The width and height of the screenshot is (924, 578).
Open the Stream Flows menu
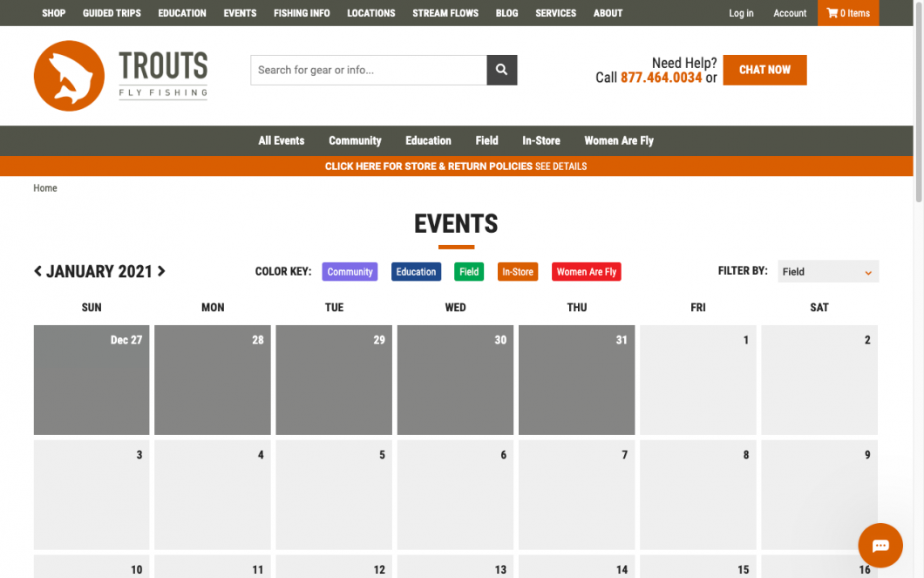pos(445,13)
